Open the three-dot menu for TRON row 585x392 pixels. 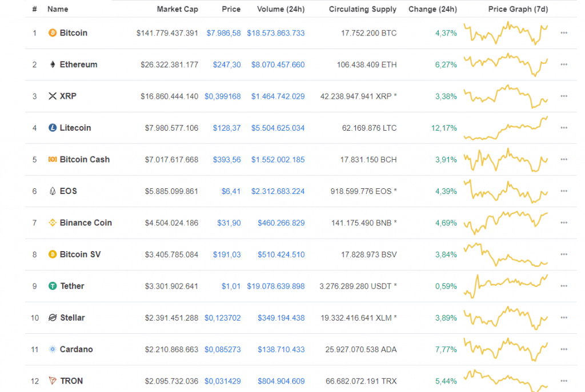tap(564, 381)
